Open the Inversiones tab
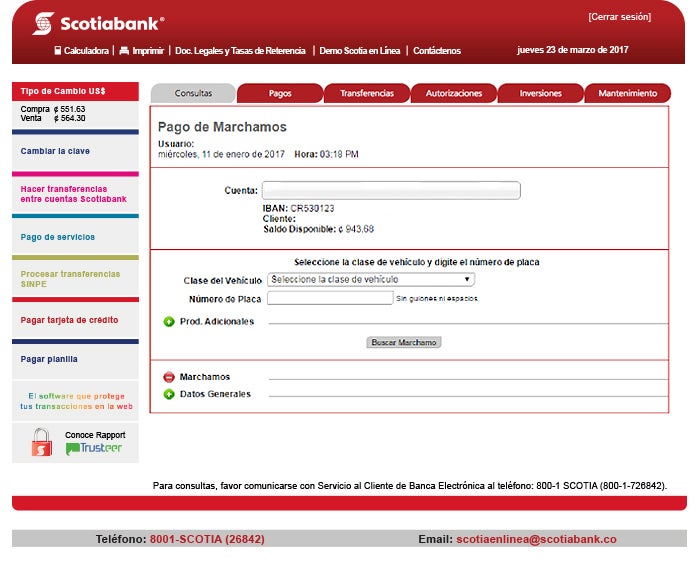Screen dimensions: 700x561 541,93
